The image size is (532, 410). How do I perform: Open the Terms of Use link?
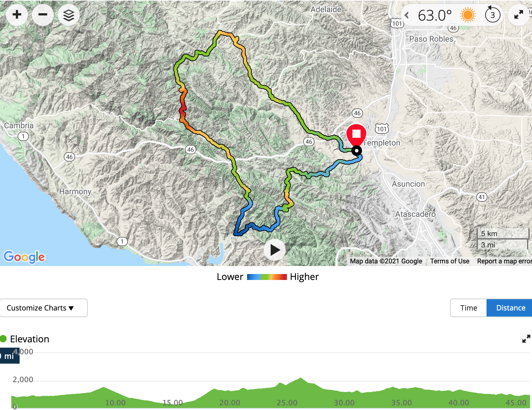(450, 261)
